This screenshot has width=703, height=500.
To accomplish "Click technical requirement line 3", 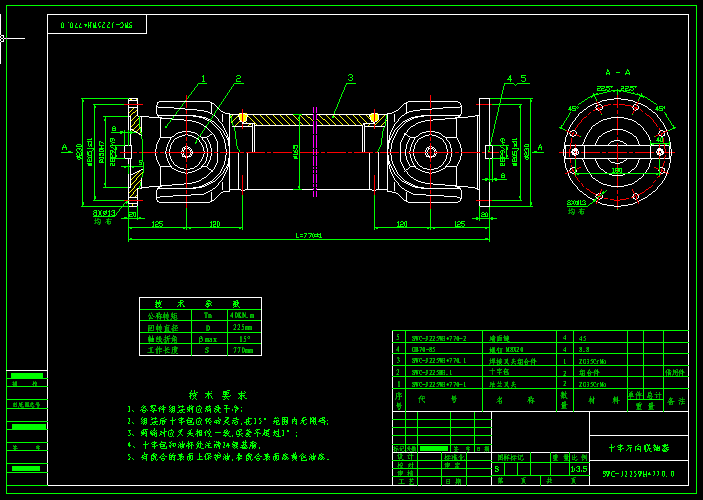I will click(x=212, y=433).
